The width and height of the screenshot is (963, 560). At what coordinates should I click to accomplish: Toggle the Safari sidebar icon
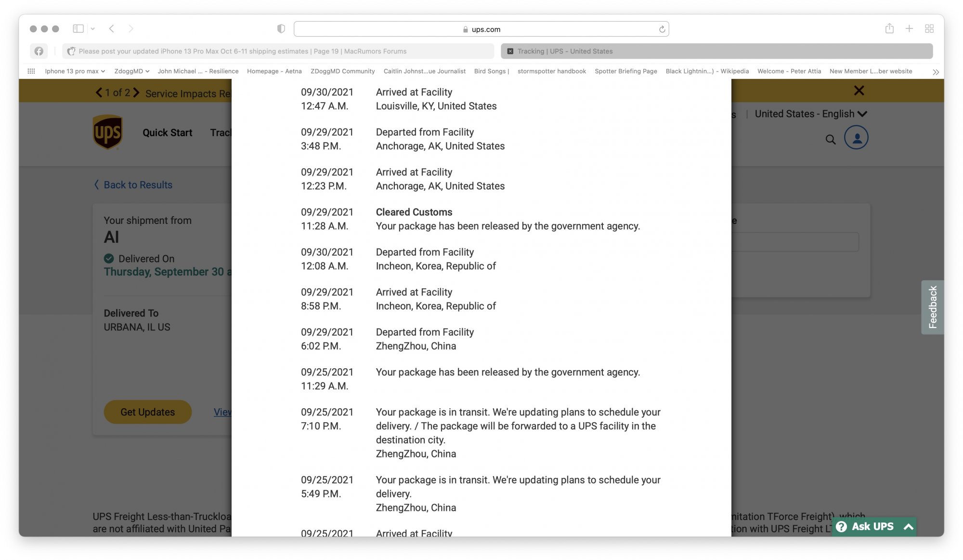coord(78,29)
